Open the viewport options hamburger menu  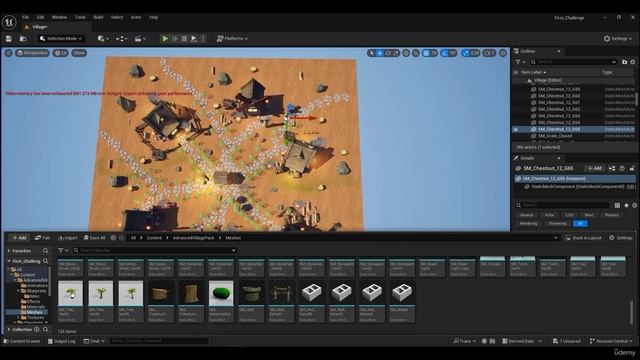pos(9,53)
